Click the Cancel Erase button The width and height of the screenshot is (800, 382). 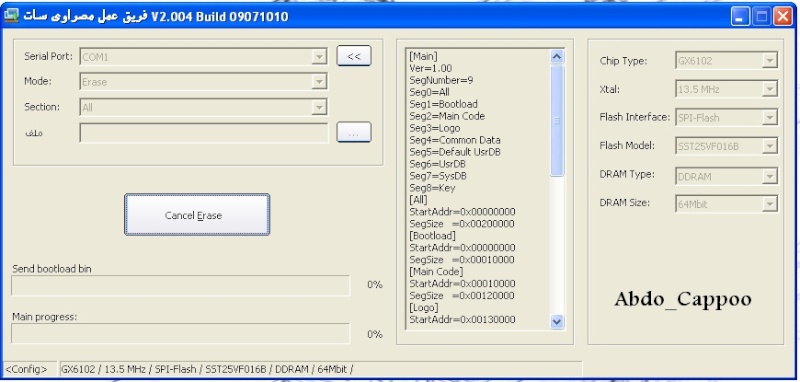197,215
